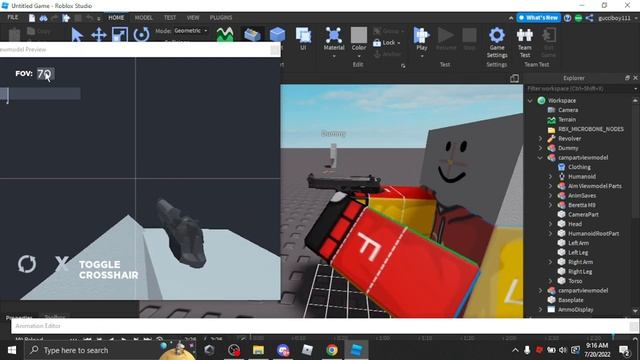Expand the Revolver item
This screenshot has width=640, height=360.
tap(540, 139)
